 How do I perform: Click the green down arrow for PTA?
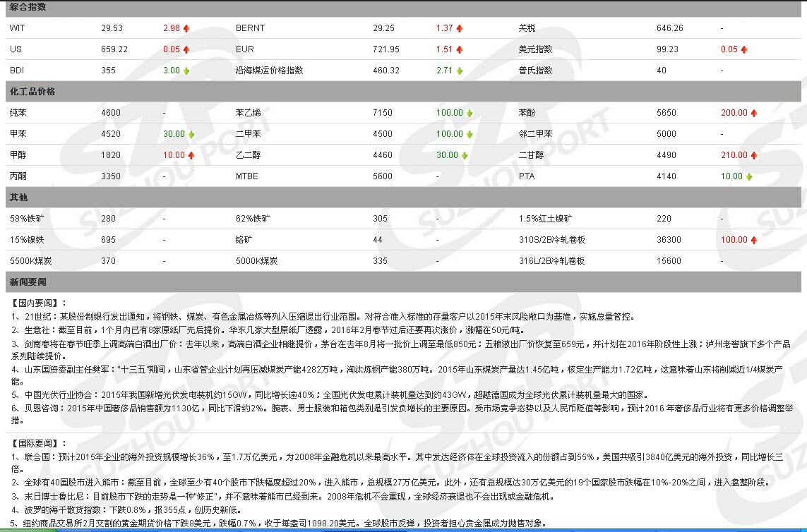point(749,176)
